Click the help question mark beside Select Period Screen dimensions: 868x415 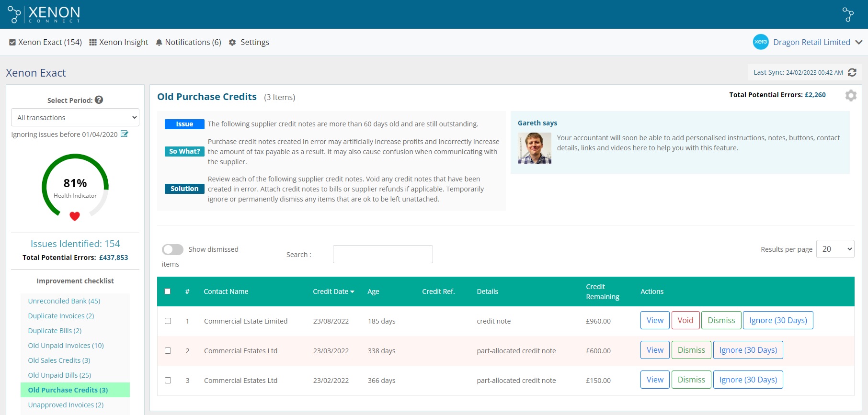99,100
